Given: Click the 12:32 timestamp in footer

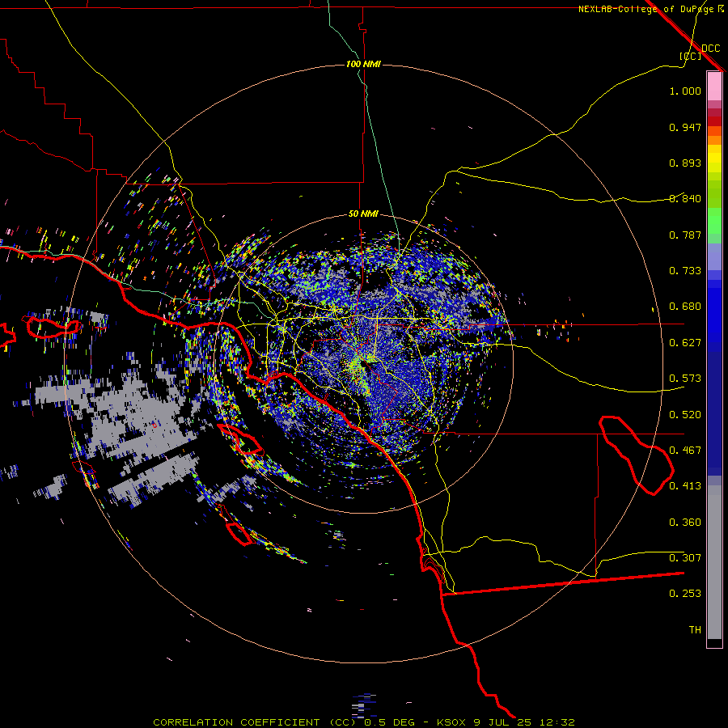Looking at the screenshot, I should click(557, 722).
